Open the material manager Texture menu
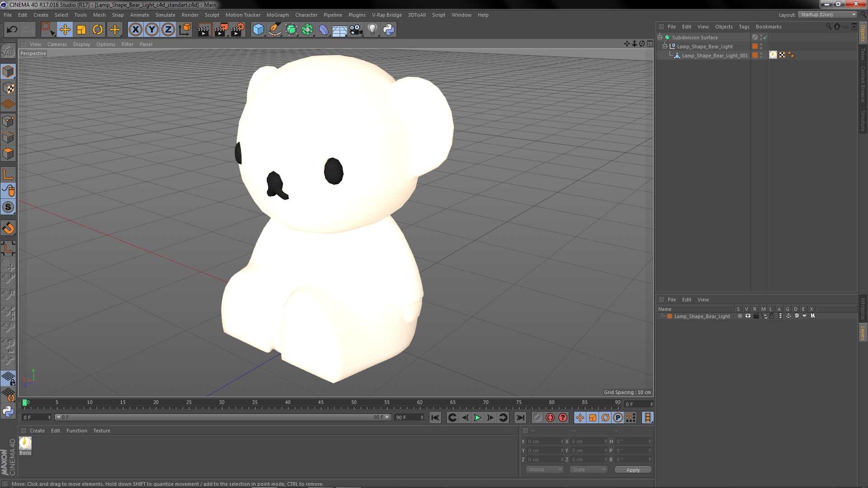This screenshot has height=488, width=868. pos(101,431)
